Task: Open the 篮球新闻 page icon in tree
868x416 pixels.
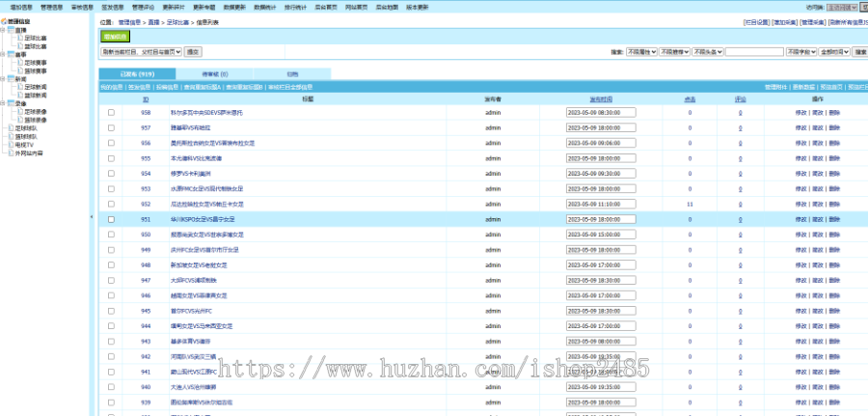Action: 20,96
